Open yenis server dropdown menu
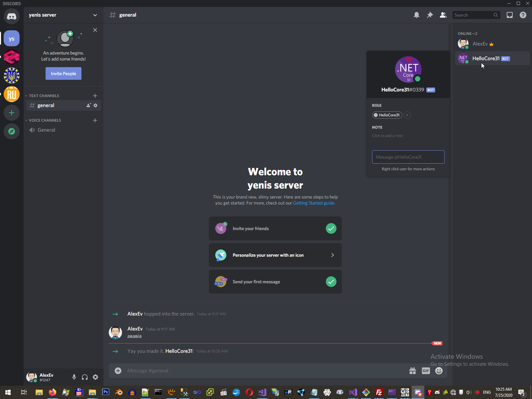 coord(95,15)
